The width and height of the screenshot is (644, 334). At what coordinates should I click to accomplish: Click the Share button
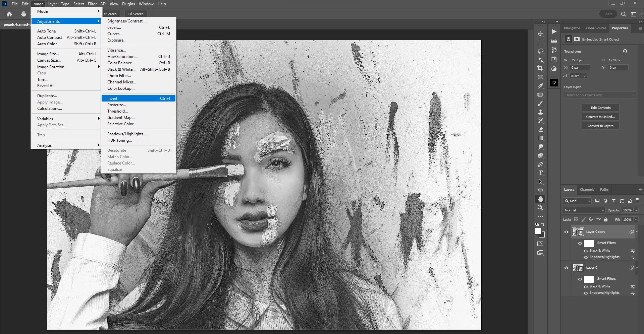pyautogui.click(x=608, y=14)
